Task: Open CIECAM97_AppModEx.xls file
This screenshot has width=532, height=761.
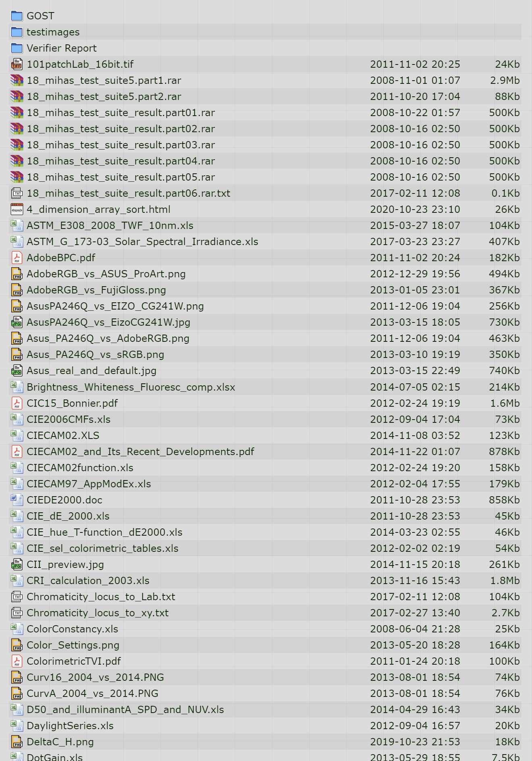Action: pyautogui.click(x=89, y=484)
